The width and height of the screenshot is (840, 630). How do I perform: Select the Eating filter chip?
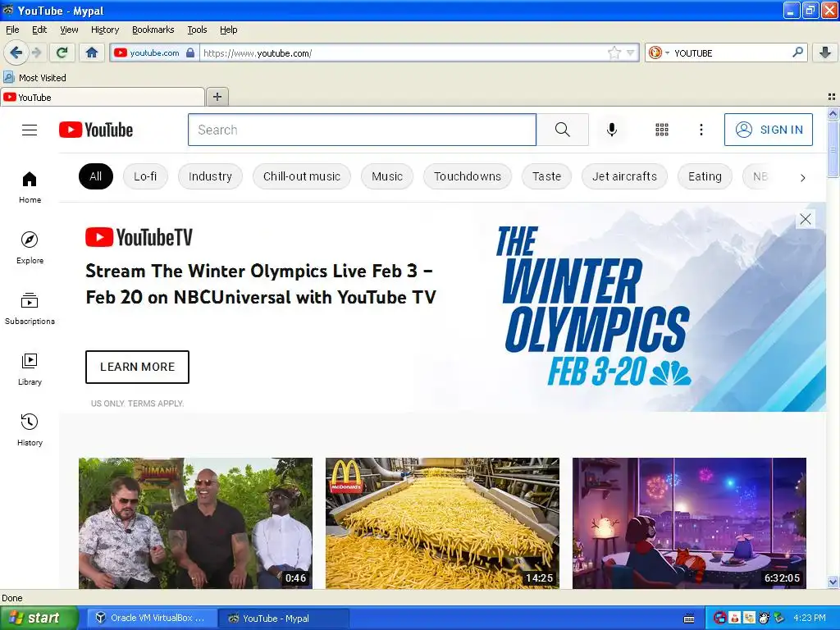coord(705,176)
